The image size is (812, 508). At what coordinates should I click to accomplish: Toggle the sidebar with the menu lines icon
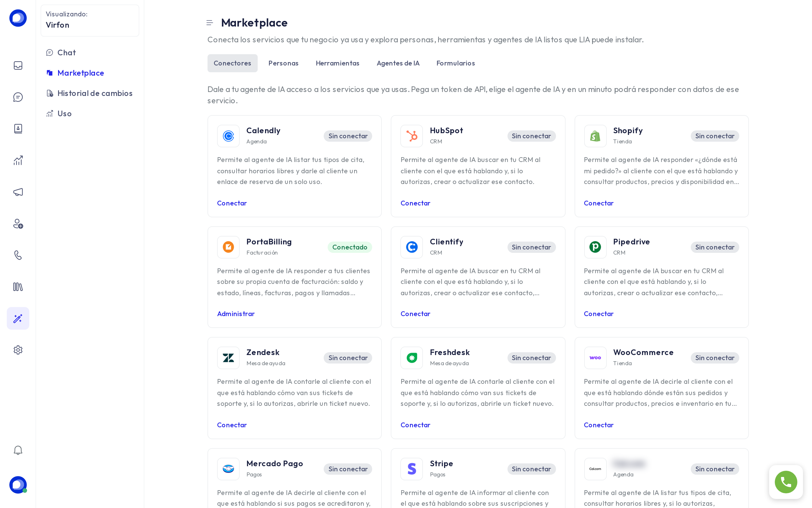click(x=210, y=23)
